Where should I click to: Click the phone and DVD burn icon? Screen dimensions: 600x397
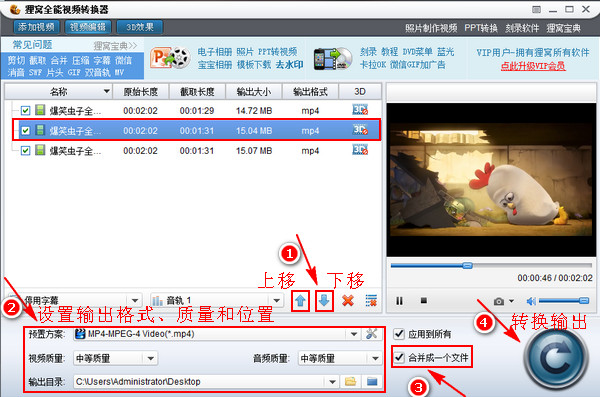333,59
